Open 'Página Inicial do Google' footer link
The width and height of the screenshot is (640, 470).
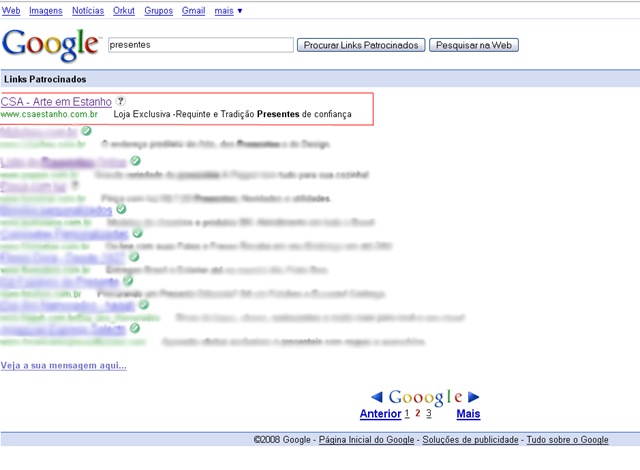click(367, 440)
